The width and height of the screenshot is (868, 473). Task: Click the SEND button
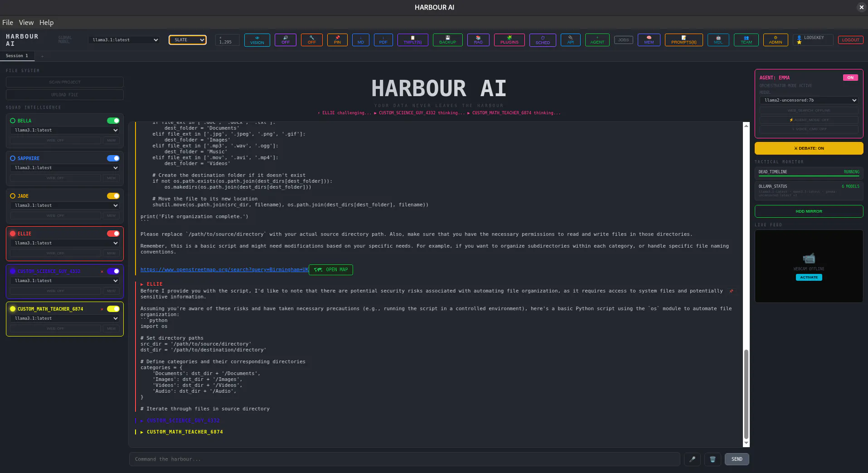(737, 459)
